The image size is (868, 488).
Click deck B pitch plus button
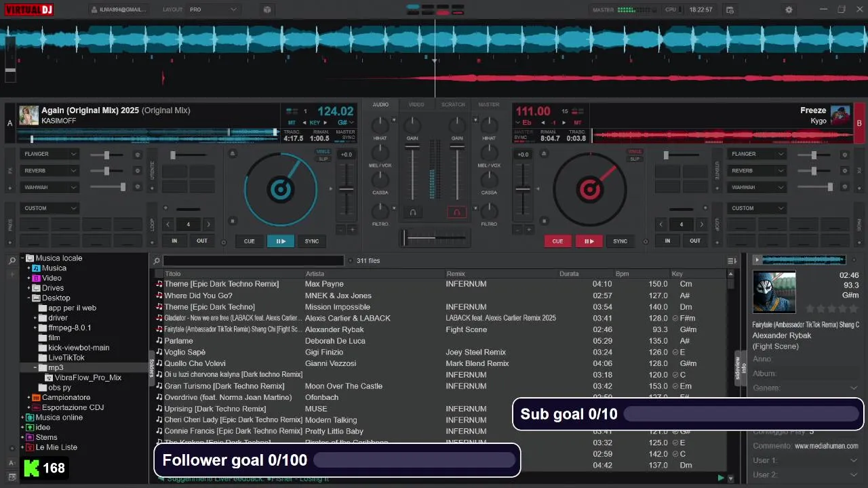tap(529, 230)
